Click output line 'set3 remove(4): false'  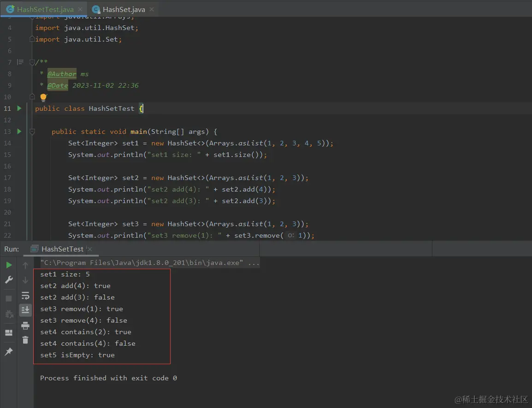point(83,320)
